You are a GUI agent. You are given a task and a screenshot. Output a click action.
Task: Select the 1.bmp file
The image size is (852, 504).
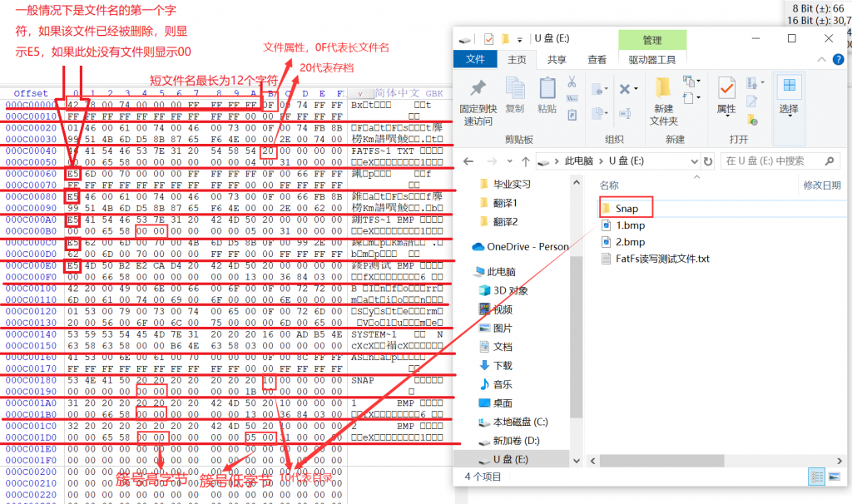coord(630,225)
